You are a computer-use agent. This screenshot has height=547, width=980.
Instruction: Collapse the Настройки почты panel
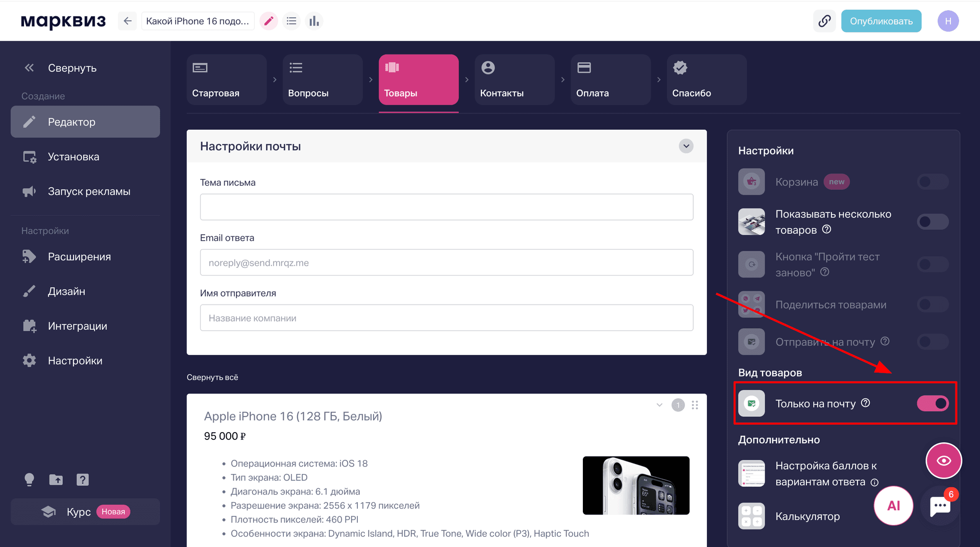tap(686, 146)
